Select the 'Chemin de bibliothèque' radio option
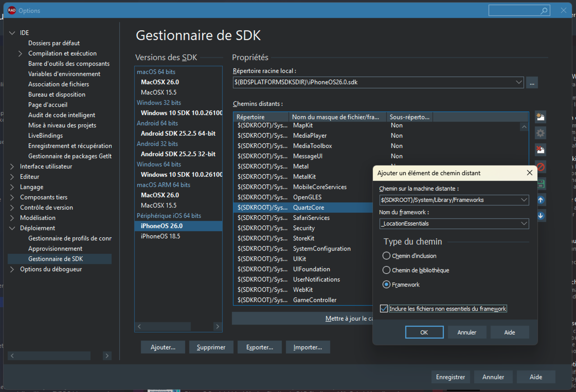Image resolution: width=576 pixels, height=392 pixels. (386, 270)
